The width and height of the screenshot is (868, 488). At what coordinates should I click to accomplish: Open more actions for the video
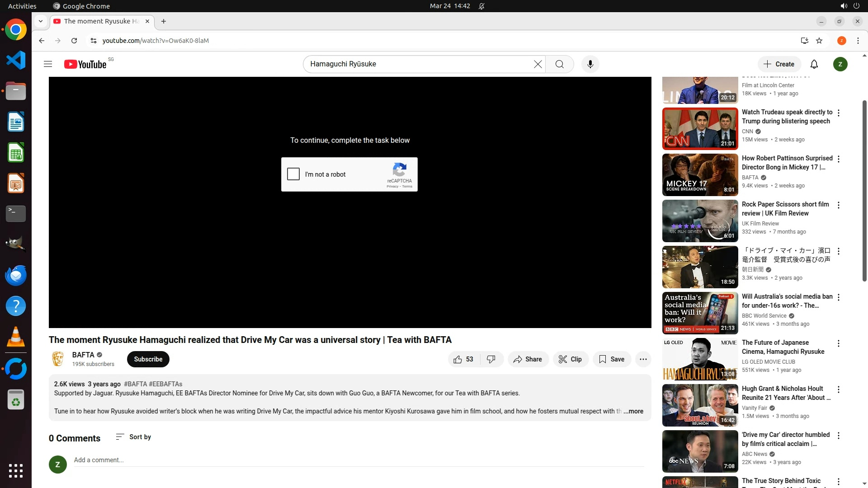pyautogui.click(x=643, y=359)
